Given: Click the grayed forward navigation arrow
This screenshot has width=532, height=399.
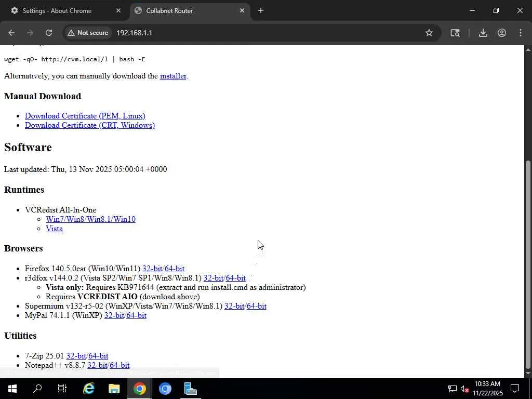Looking at the screenshot, I should 30,33.
